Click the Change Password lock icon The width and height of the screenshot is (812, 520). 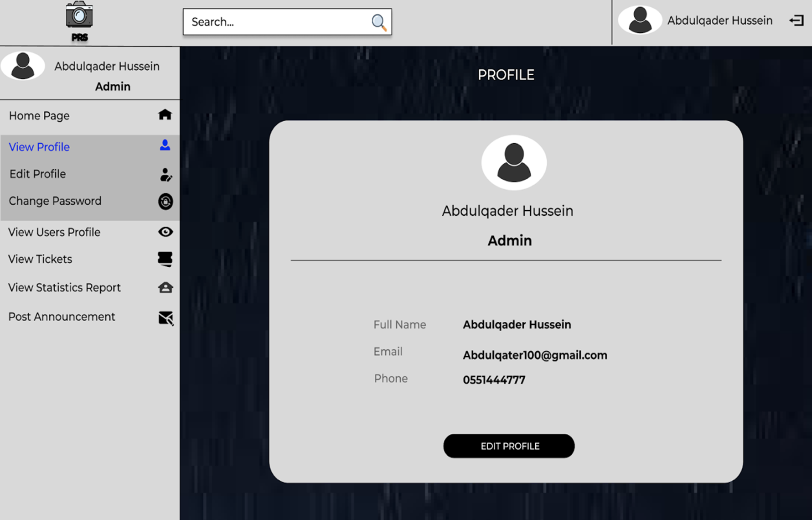(x=166, y=202)
